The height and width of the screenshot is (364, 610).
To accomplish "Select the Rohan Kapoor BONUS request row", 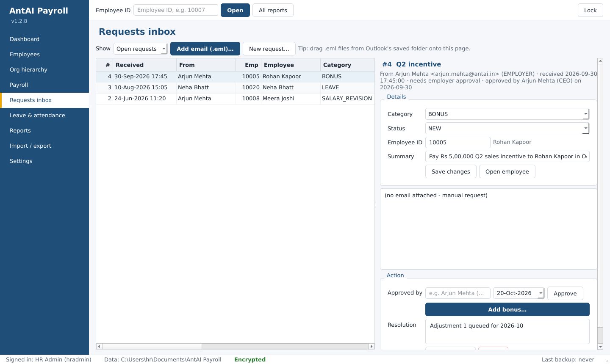I will coord(235,77).
